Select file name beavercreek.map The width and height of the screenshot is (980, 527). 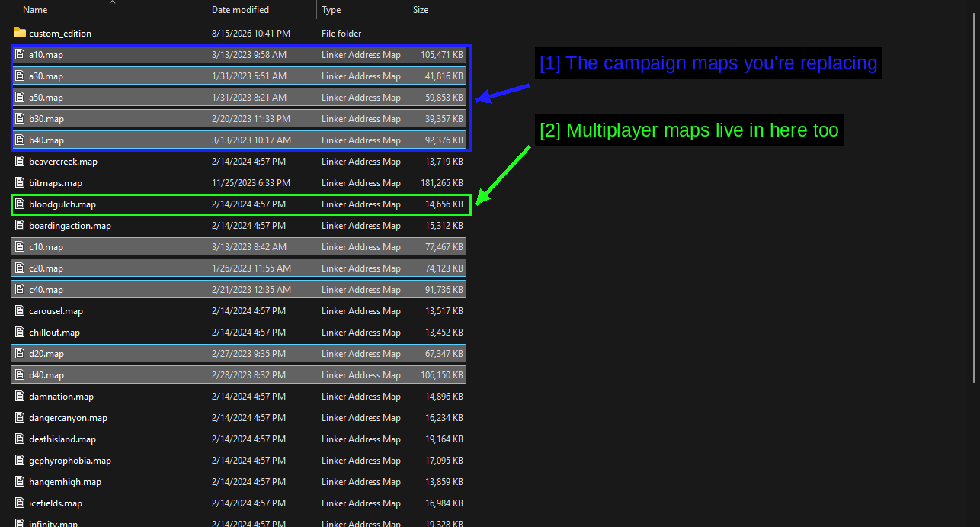tap(63, 162)
